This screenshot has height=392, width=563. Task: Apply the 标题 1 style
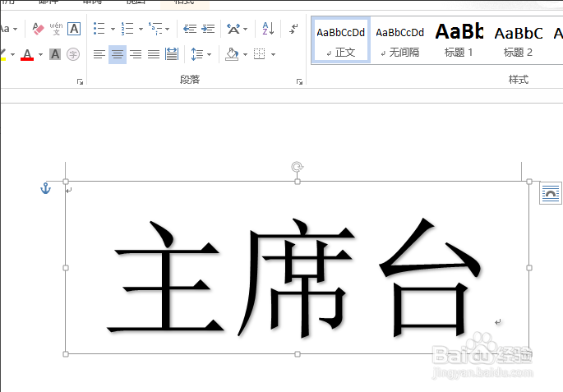[x=459, y=40]
